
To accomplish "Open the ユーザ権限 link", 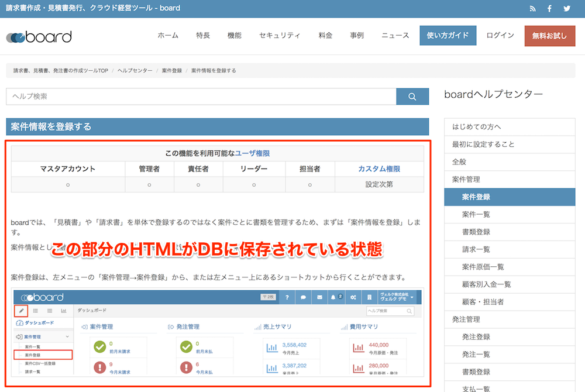I will point(252,153).
